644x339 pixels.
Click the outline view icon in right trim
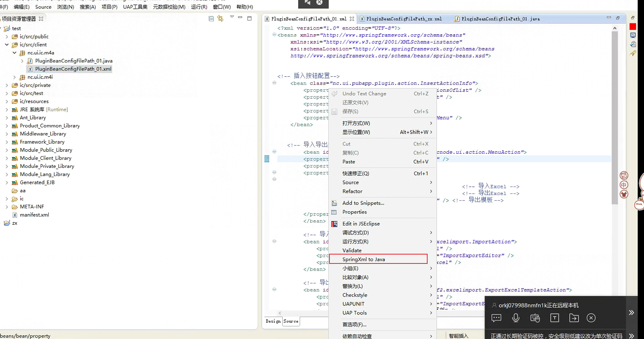coord(633,35)
